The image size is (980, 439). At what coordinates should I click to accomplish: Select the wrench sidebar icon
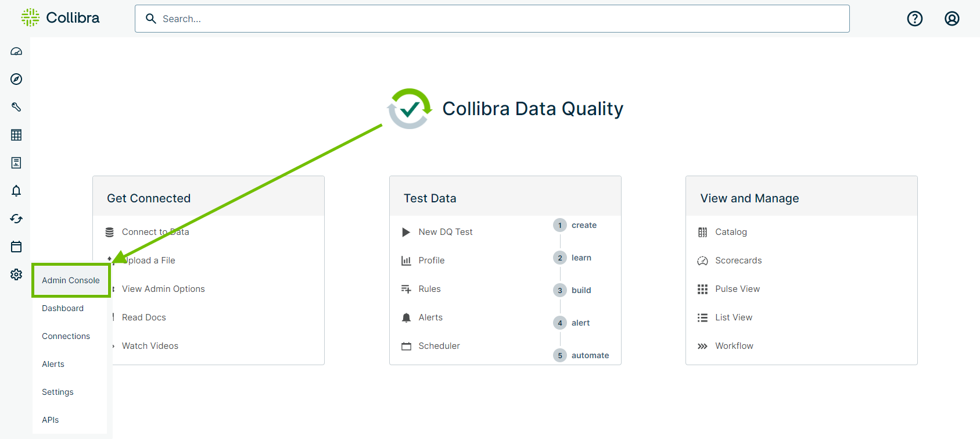16,107
